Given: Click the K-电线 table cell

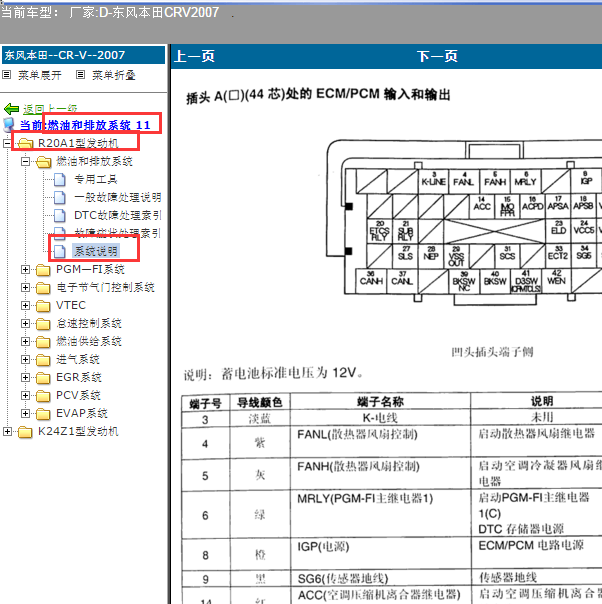Looking at the screenshot, I should coord(380,418).
